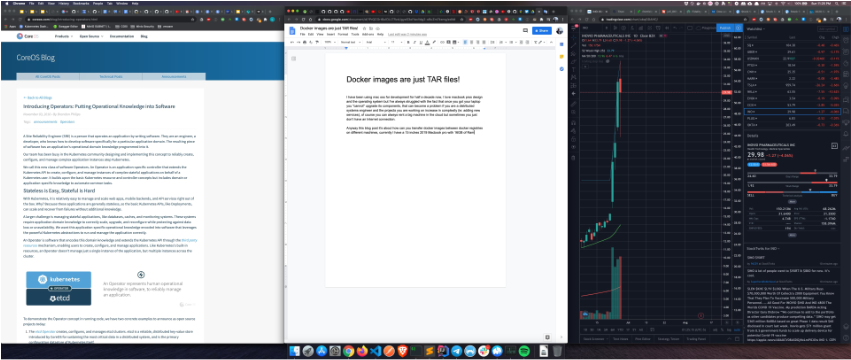Toggle bold formatting in Google Docs

tap(408, 42)
